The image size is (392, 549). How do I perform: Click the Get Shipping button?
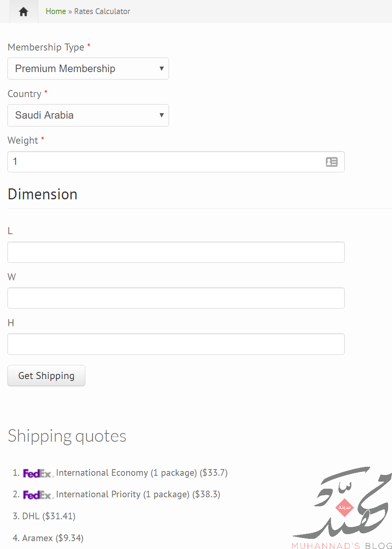pyautogui.click(x=46, y=376)
